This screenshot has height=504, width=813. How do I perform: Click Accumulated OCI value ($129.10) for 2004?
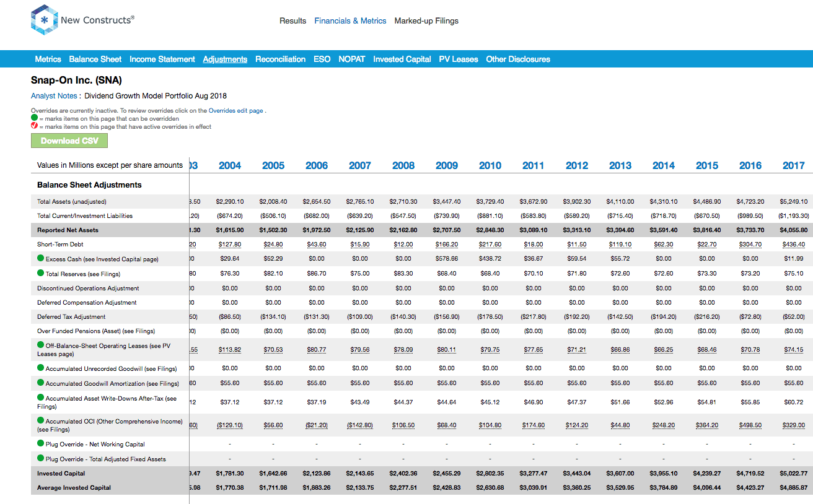pos(230,425)
